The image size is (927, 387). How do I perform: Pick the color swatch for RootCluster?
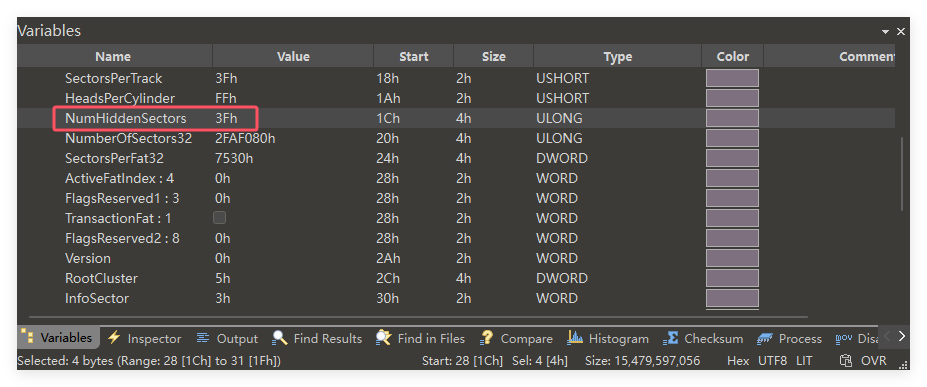[732, 278]
